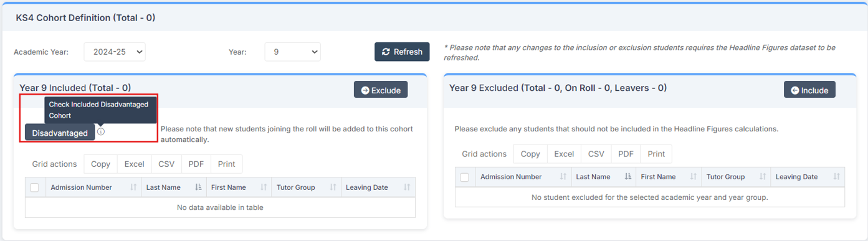868x241 pixels.
Task: Print the Excluded grid
Action: 657,154
